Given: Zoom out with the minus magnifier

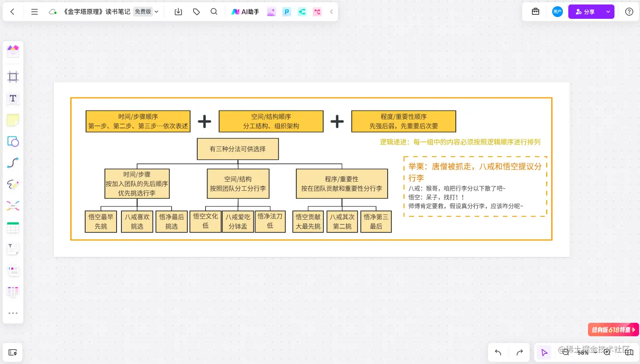Looking at the screenshot, I should pos(566,353).
